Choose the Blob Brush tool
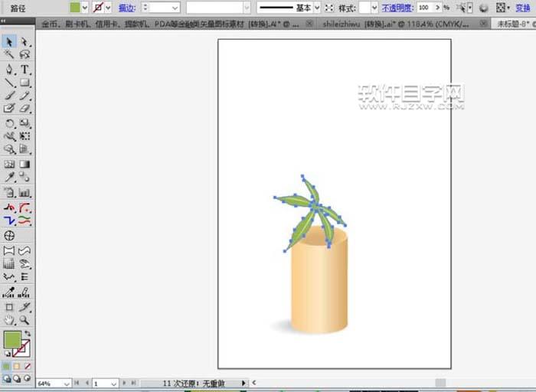This screenshot has height=392, width=536. [9, 109]
